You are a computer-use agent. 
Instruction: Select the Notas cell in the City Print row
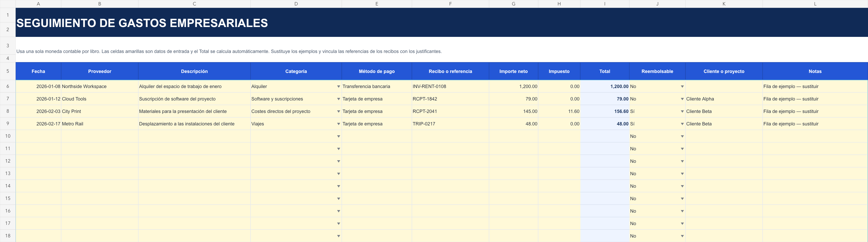pyautogui.click(x=815, y=111)
